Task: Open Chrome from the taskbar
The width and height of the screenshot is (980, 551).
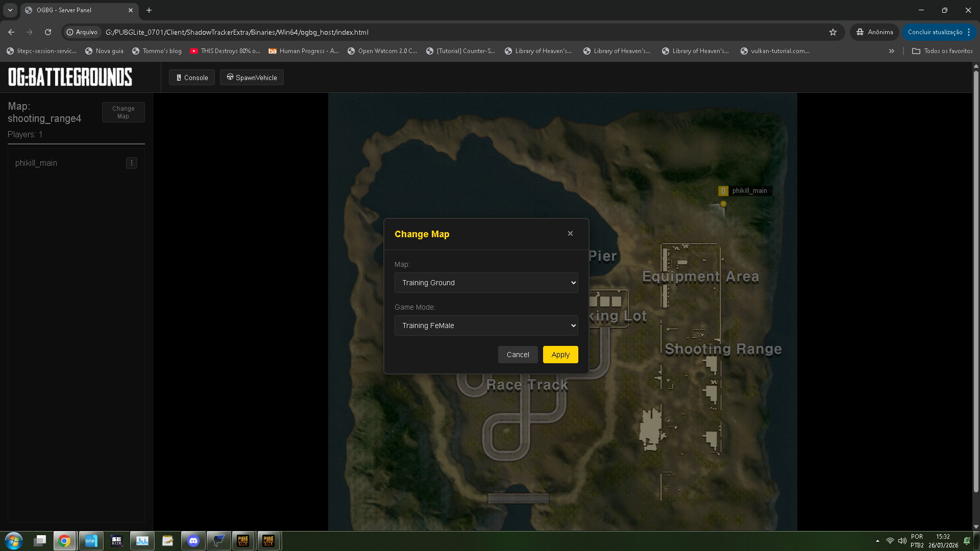Action: click(65, 541)
